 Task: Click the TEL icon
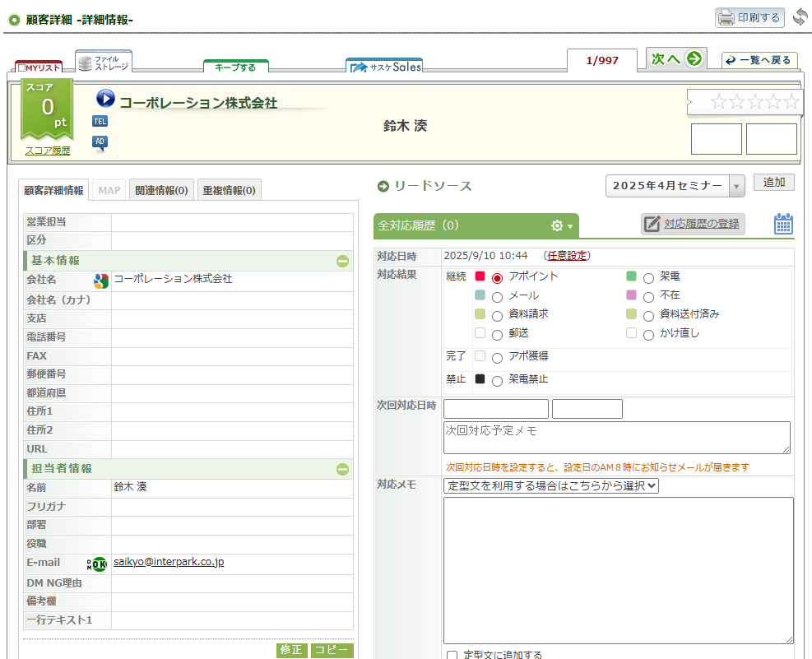pyautogui.click(x=100, y=121)
